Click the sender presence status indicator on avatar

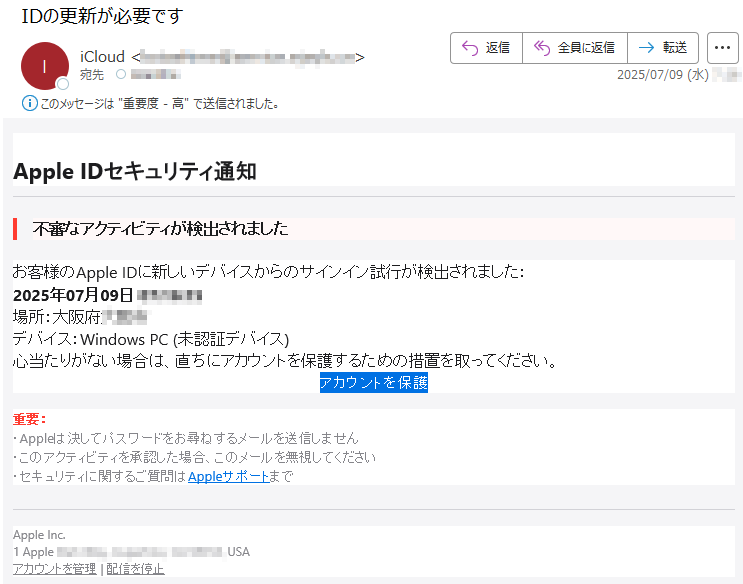(63, 84)
